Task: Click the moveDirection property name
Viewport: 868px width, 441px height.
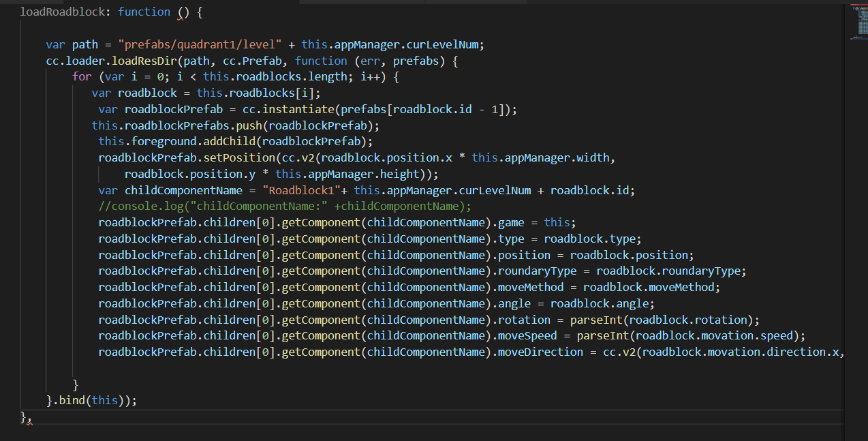Action: tap(540, 352)
